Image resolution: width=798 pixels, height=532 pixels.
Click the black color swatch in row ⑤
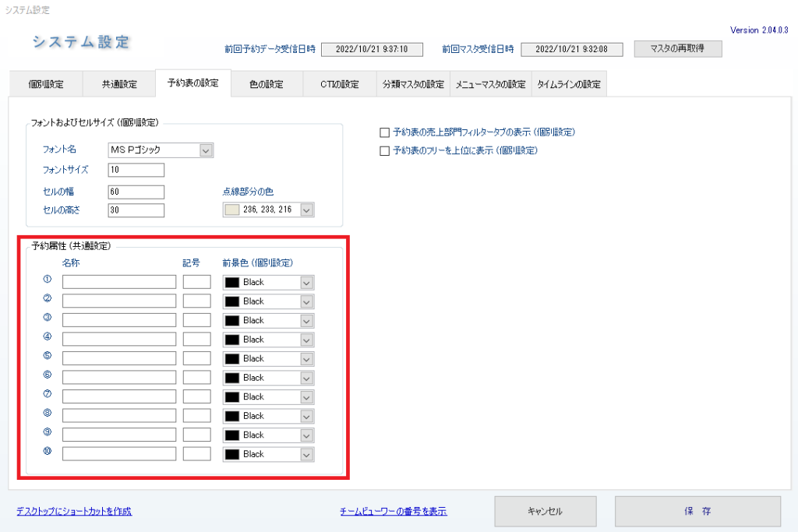click(232, 359)
